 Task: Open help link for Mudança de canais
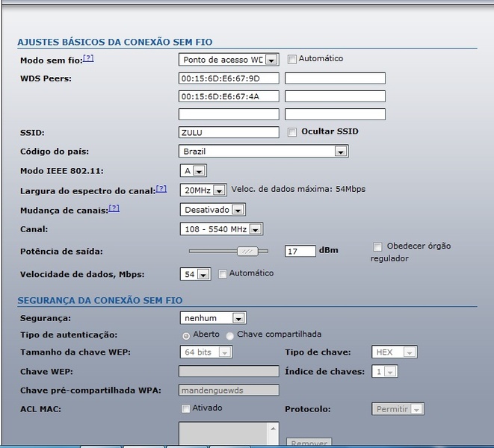(114, 208)
